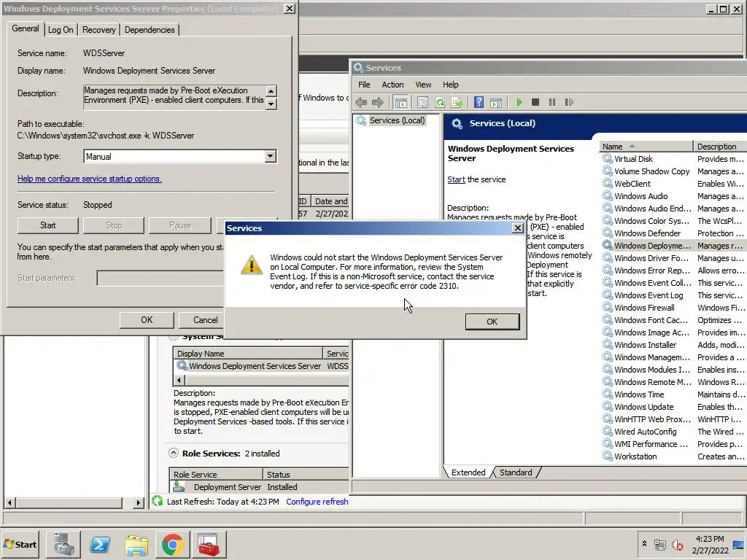
Task: Toggle the Show/Hide Action Pane icon
Action: pyautogui.click(x=496, y=102)
